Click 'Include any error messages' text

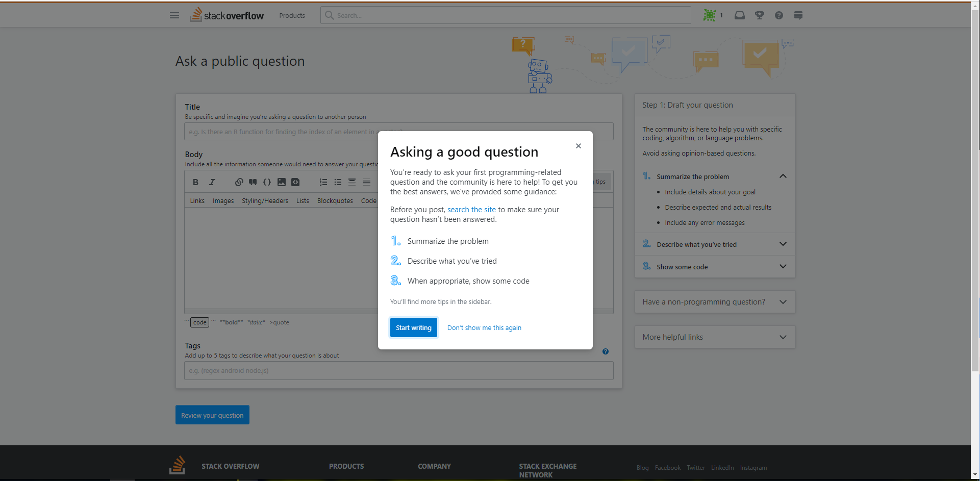705,223
